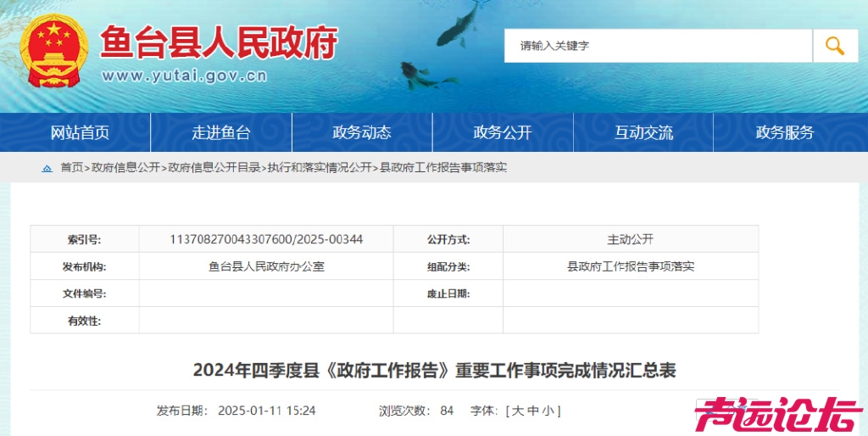Open 执行和落实情况公开 breadcrumb link
Image resolution: width=868 pixels, height=436 pixels.
pyautogui.click(x=320, y=168)
